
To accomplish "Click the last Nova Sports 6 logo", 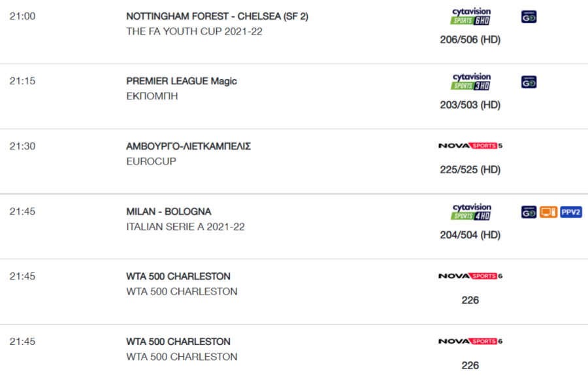I will [x=470, y=341].
